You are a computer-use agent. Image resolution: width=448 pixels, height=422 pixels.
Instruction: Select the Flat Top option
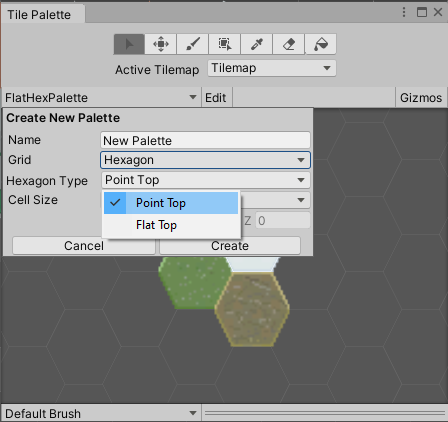171,225
